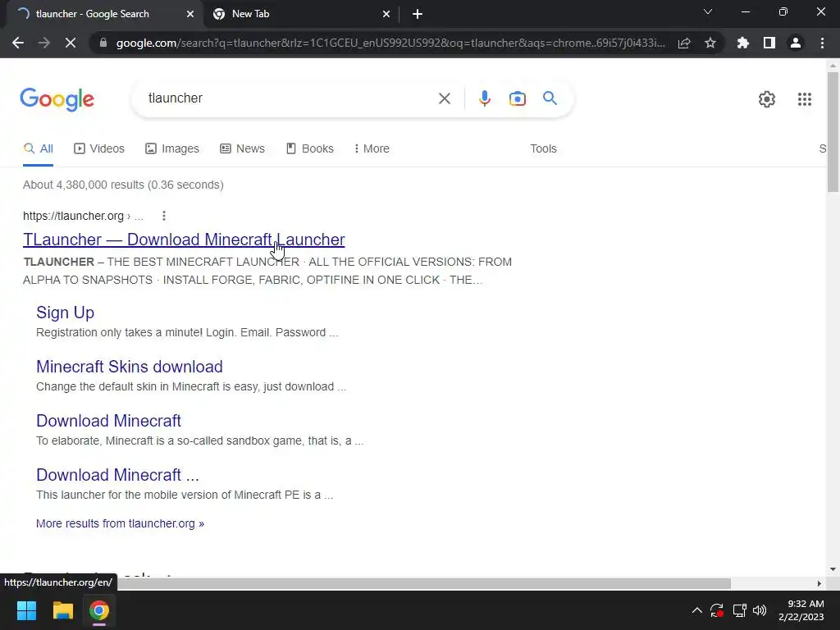Viewport: 840px width, 630px height.
Task: Share this page from address bar
Action: point(684,43)
